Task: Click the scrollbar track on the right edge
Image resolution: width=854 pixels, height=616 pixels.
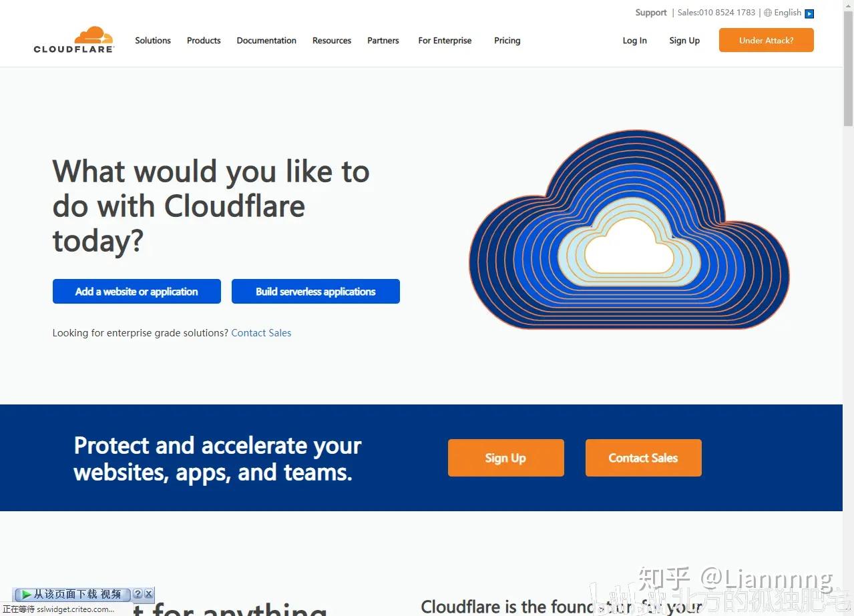Action: 848,334
